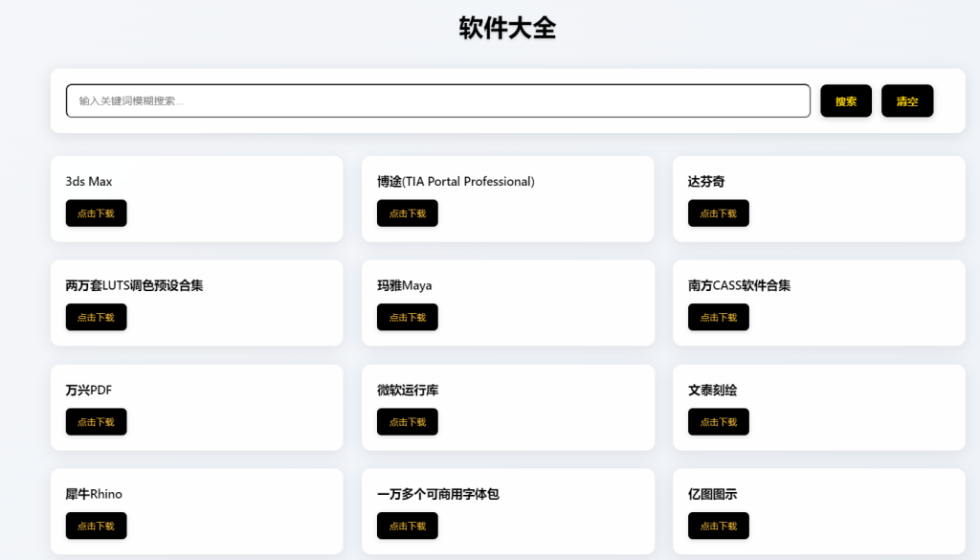980x560 pixels.
Task: Click 点击下载 under 达芬奇
Action: tap(719, 213)
